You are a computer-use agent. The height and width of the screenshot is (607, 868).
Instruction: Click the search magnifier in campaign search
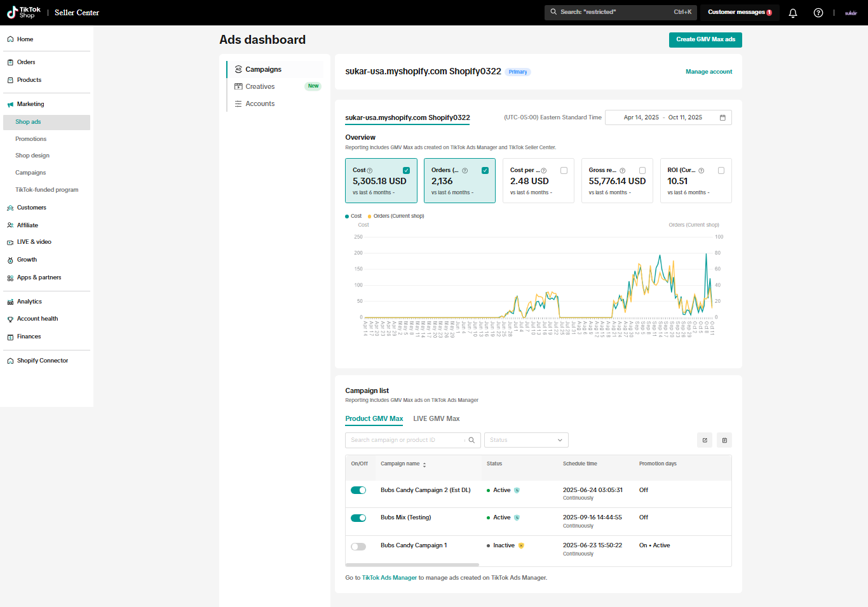pos(471,440)
